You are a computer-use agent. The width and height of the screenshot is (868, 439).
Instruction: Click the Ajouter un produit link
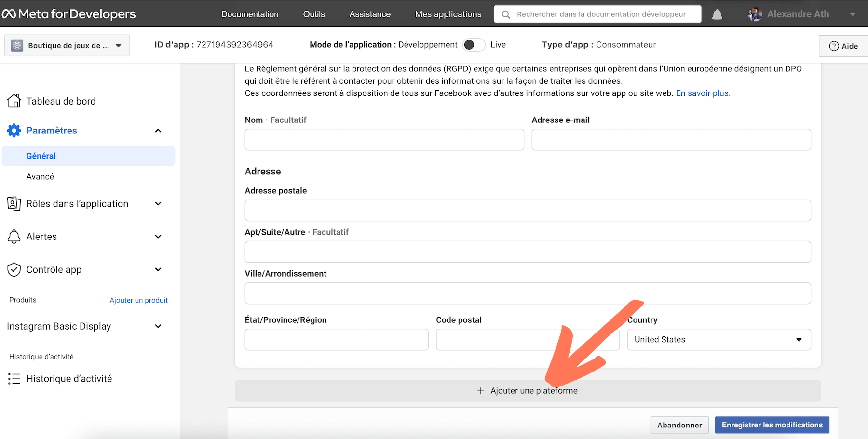[x=139, y=300]
